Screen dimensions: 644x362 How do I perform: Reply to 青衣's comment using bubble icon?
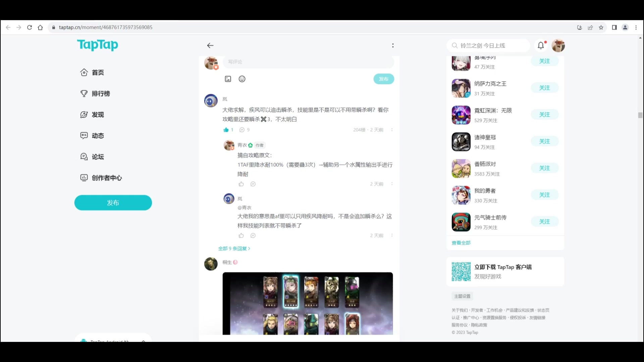pyautogui.click(x=253, y=184)
